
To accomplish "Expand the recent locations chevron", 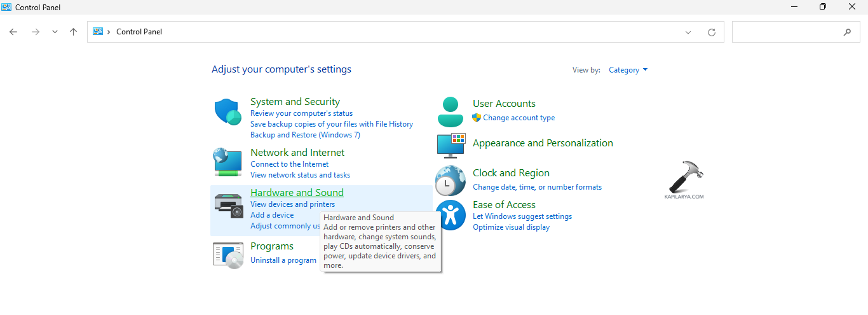I will pos(55,32).
